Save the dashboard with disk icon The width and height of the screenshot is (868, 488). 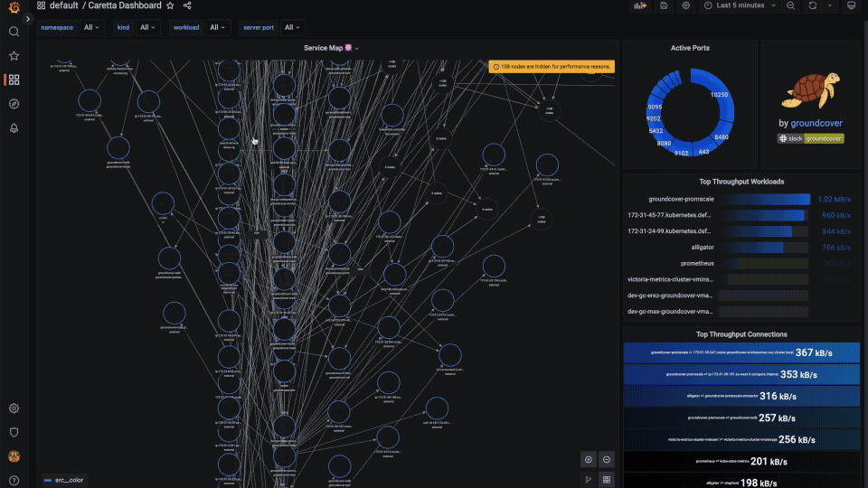pos(664,6)
